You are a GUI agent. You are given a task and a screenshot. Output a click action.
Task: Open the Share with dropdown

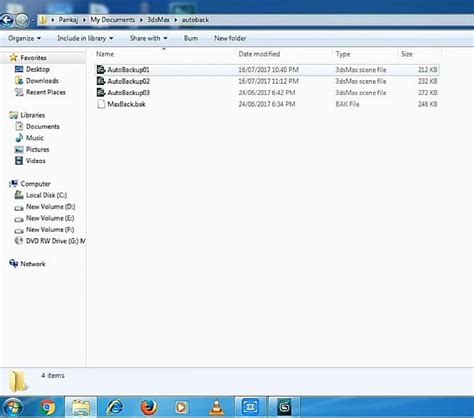(149, 38)
